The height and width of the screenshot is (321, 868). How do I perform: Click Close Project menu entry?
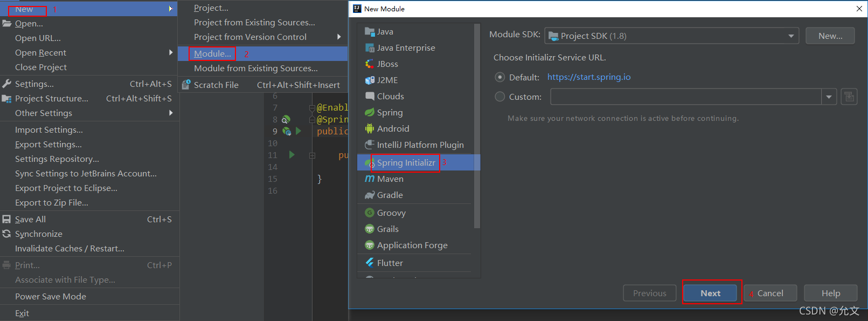coord(89,67)
